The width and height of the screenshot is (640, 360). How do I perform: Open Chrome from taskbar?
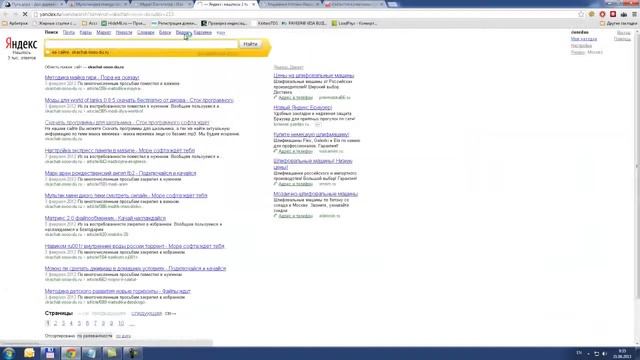pos(71,353)
